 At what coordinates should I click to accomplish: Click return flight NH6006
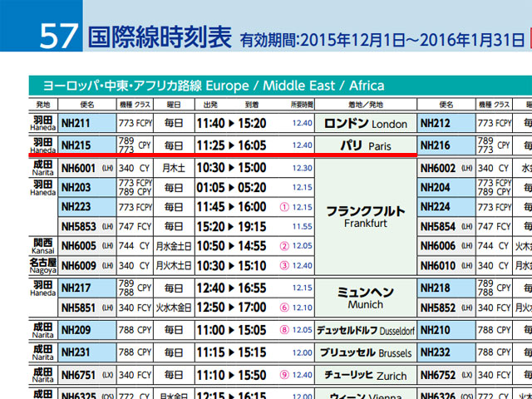pyautogui.click(x=438, y=246)
